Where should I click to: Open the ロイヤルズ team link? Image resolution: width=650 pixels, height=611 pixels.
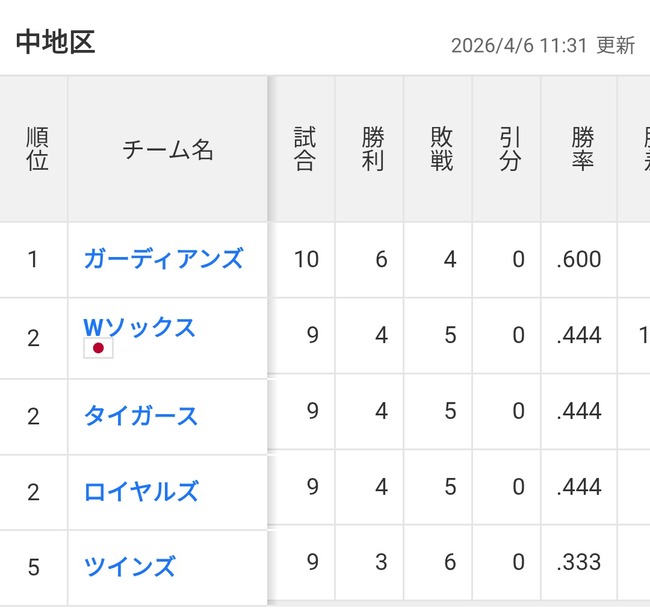141,492
